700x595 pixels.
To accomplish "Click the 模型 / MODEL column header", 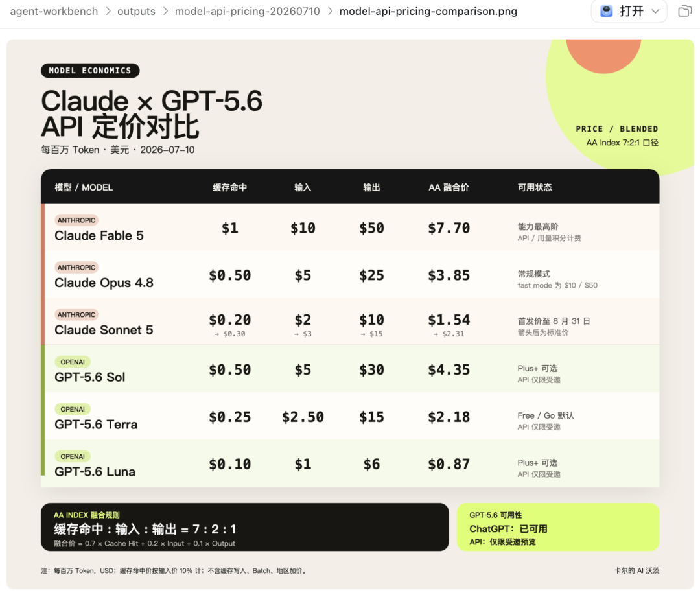I will (84, 187).
